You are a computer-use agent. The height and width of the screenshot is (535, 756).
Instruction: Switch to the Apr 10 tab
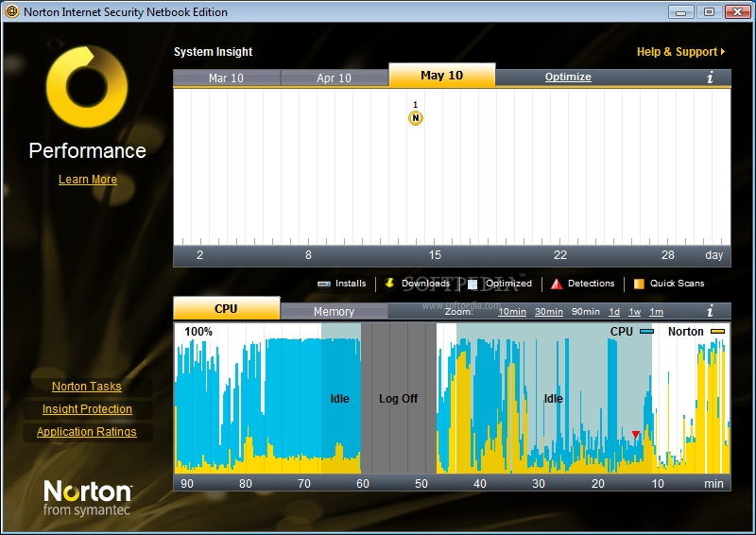335,78
